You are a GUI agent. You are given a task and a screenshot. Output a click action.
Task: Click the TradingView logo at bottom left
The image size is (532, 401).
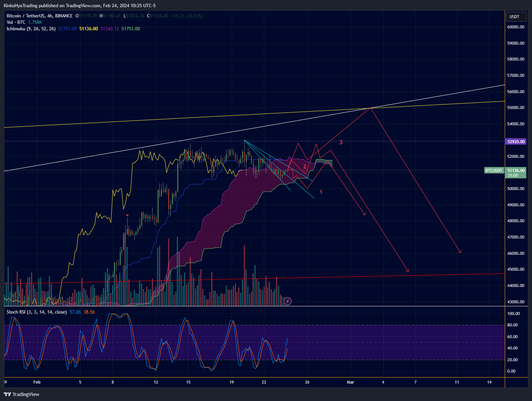tap(22, 394)
